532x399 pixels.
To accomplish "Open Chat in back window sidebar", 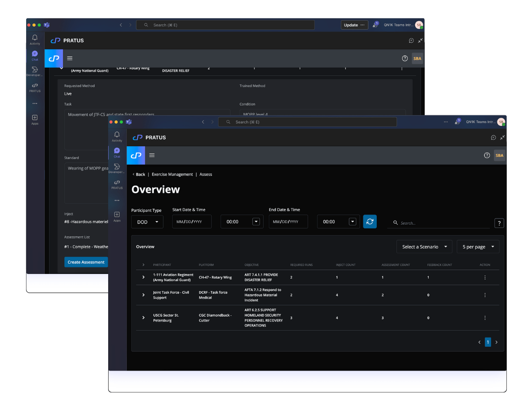I will click(35, 55).
